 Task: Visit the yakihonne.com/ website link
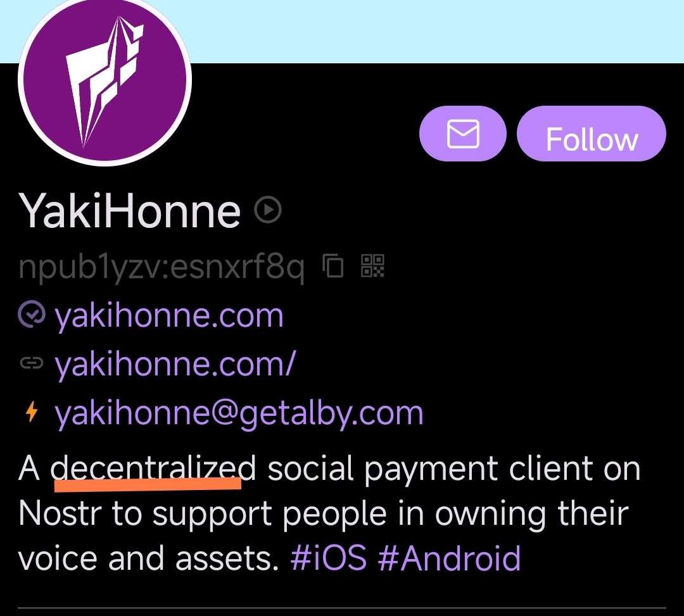175,364
